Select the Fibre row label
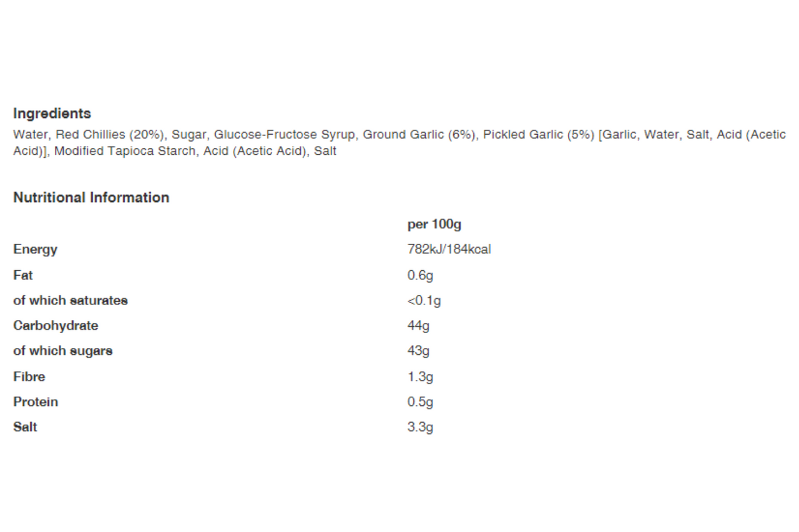This screenshot has width=799, height=532. (29, 377)
